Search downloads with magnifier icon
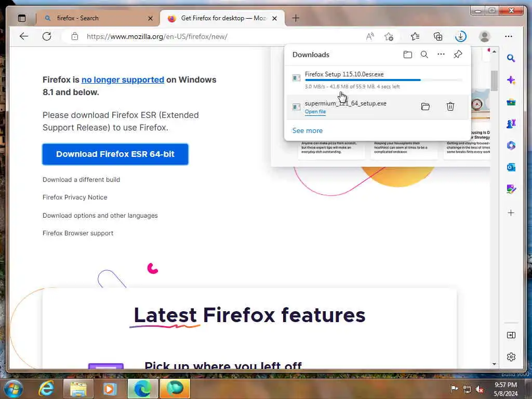The image size is (532, 399). coord(424,55)
